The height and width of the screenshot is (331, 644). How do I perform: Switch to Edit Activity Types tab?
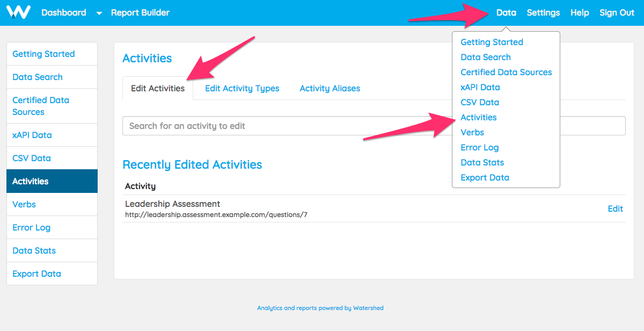click(242, 88)
